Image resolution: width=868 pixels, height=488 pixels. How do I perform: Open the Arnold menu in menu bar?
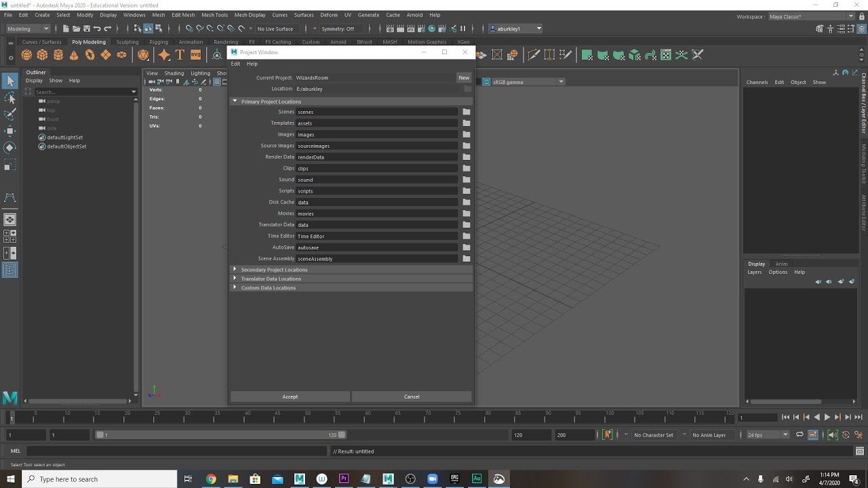click(x=414, y=15)
